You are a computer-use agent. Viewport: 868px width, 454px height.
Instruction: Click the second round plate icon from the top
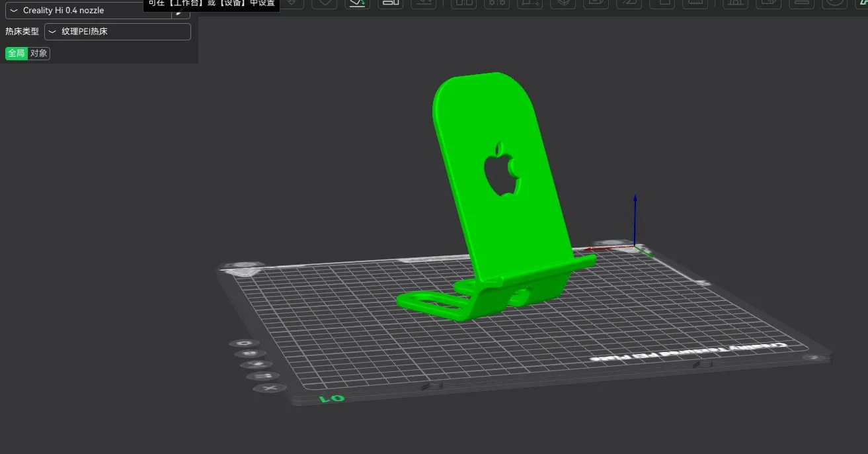pos(251,354)
